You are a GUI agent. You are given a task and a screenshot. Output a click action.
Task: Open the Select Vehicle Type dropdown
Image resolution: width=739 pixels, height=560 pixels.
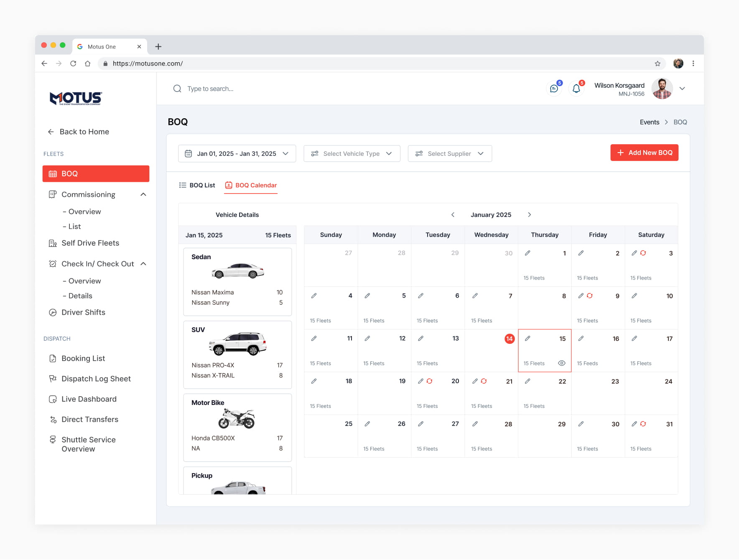352,154
